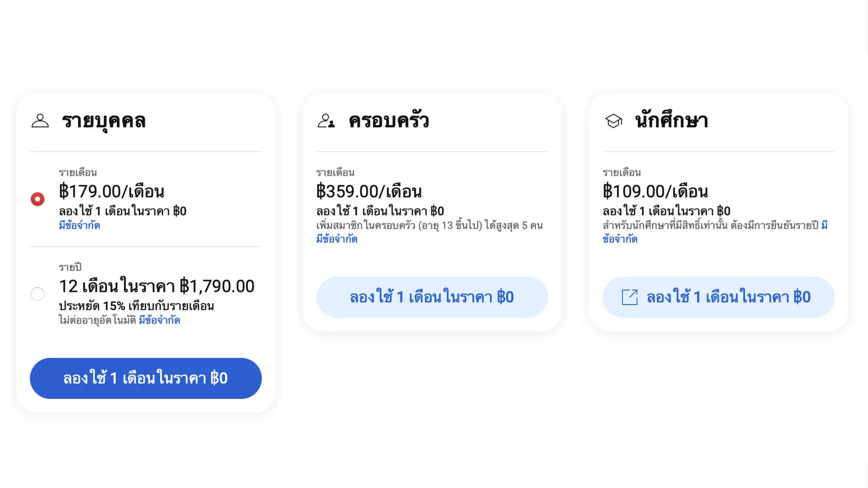The width and height of the screenshot is (868, 488).
Task: Click the individual plan person icon
Action: point(40,121)
